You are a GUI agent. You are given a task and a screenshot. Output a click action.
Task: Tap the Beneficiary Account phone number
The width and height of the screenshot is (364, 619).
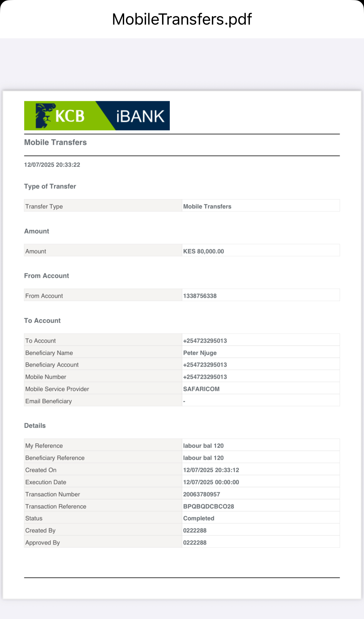click(x=205, y=364)
